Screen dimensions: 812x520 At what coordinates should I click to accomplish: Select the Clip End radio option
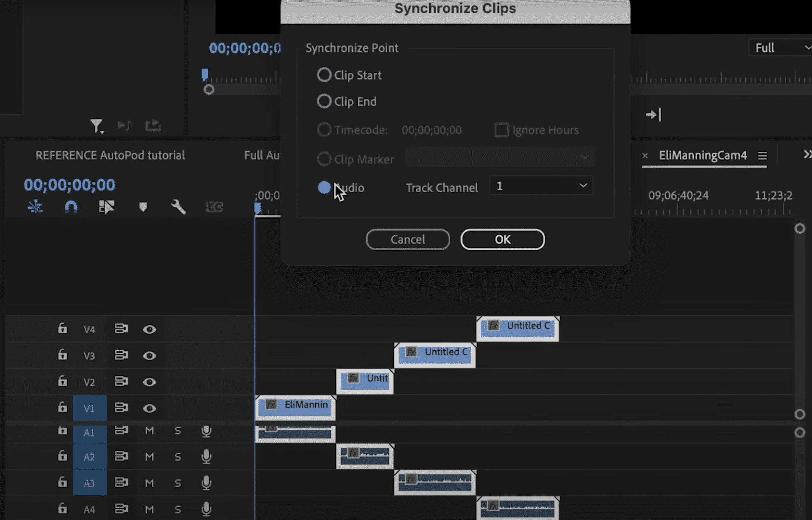[324, 101]
